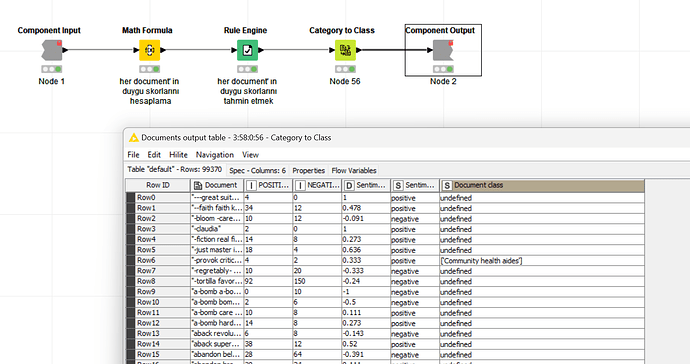This screenshot has width=690, height=364.
Task: Click the double type icon of Sentim... column
Action: (349, 185)
